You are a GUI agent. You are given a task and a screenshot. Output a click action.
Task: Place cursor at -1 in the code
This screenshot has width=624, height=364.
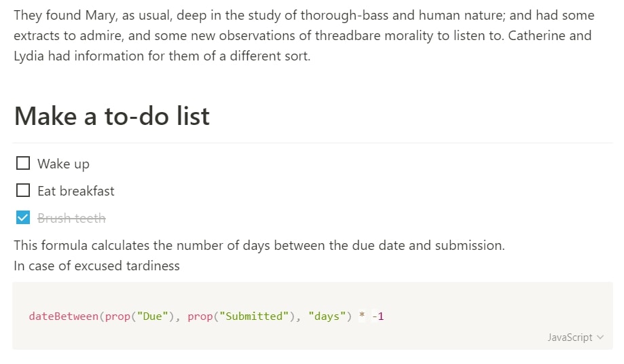[x=379, y=316]
